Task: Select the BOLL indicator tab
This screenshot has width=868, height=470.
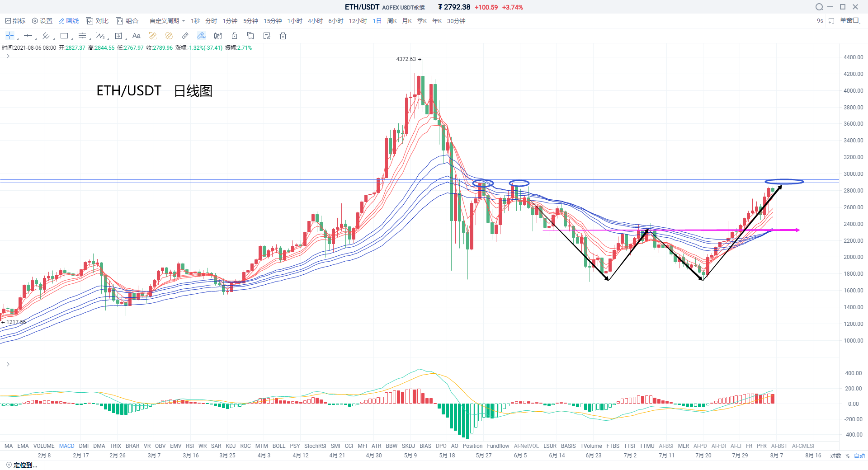Action: pyautogui.click(x=278, y=446)
